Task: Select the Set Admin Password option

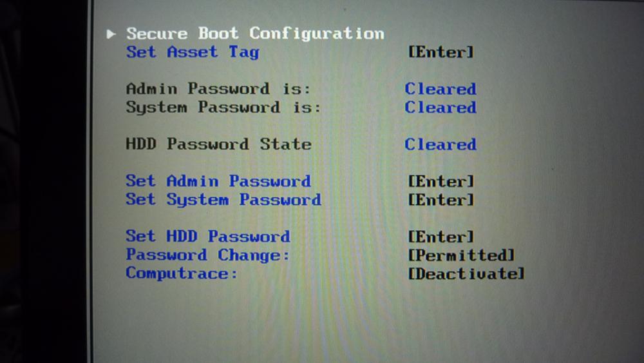Action: (x=218, y=182)
